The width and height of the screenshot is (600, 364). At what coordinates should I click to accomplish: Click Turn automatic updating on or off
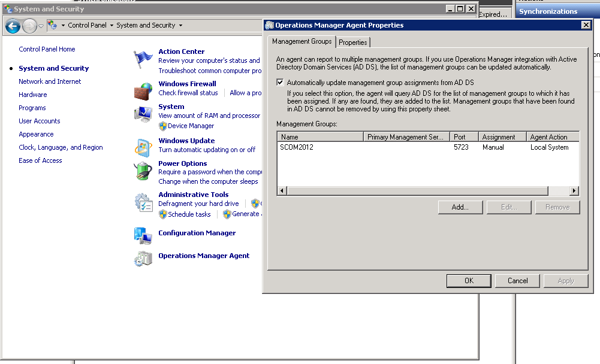(207, 150)
